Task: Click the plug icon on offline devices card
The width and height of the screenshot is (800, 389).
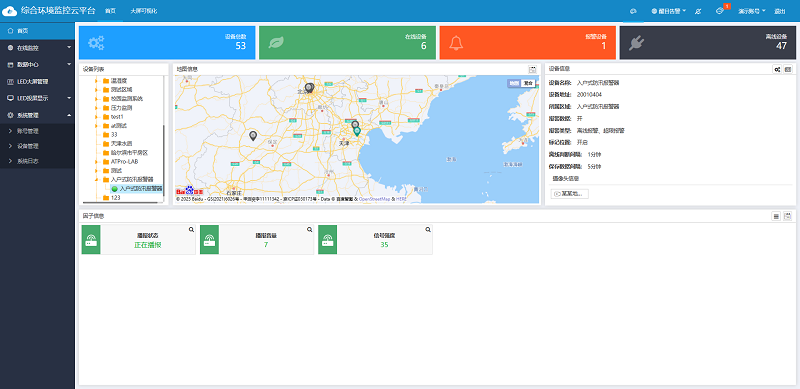Action: 636,43
